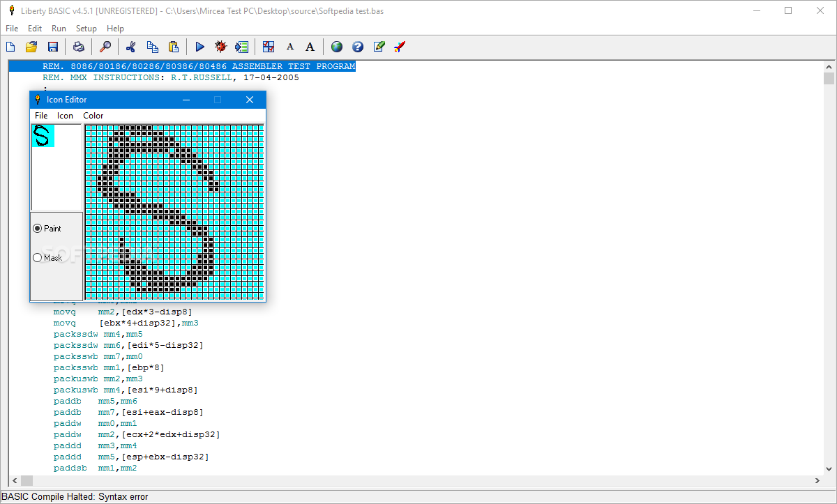Image resolution: width=837 pixels, height=504 pixels.
Task: Start debugger with the ladybug icon
Action: [x=220, y=47]
